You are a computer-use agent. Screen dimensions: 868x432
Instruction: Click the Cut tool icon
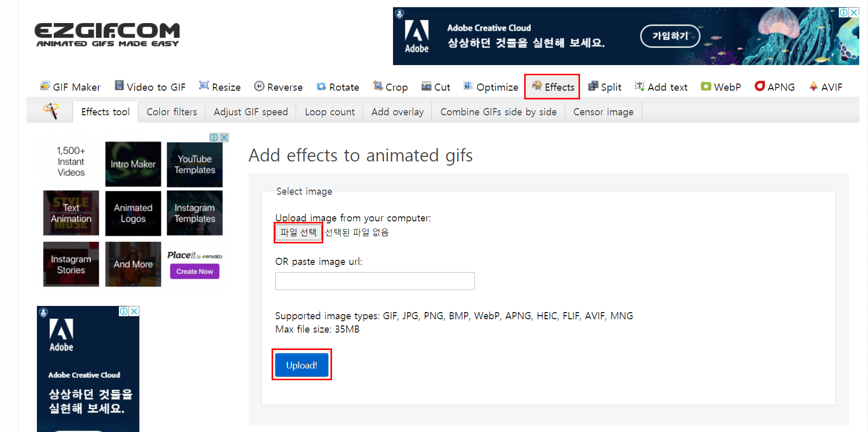[x=426, y=86]
